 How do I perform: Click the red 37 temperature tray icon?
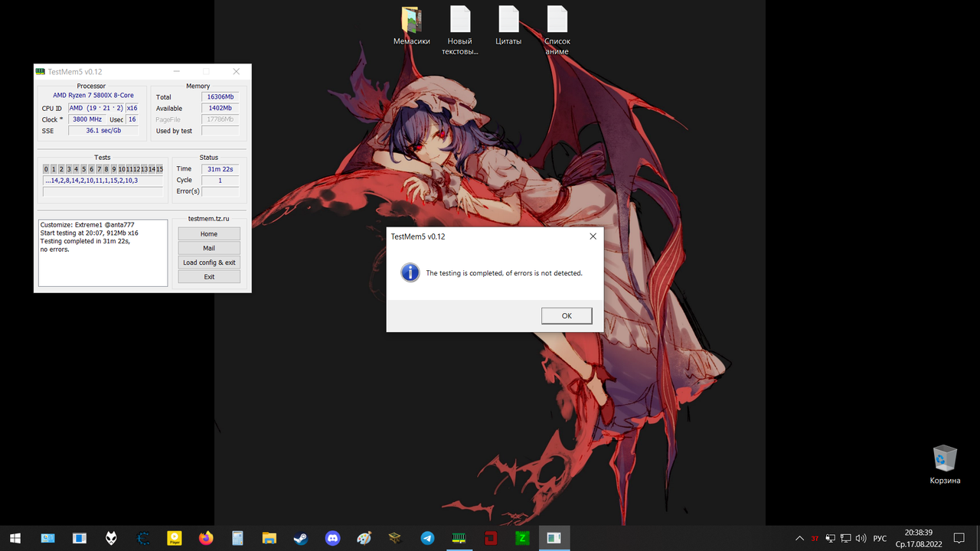coord(815,539)
